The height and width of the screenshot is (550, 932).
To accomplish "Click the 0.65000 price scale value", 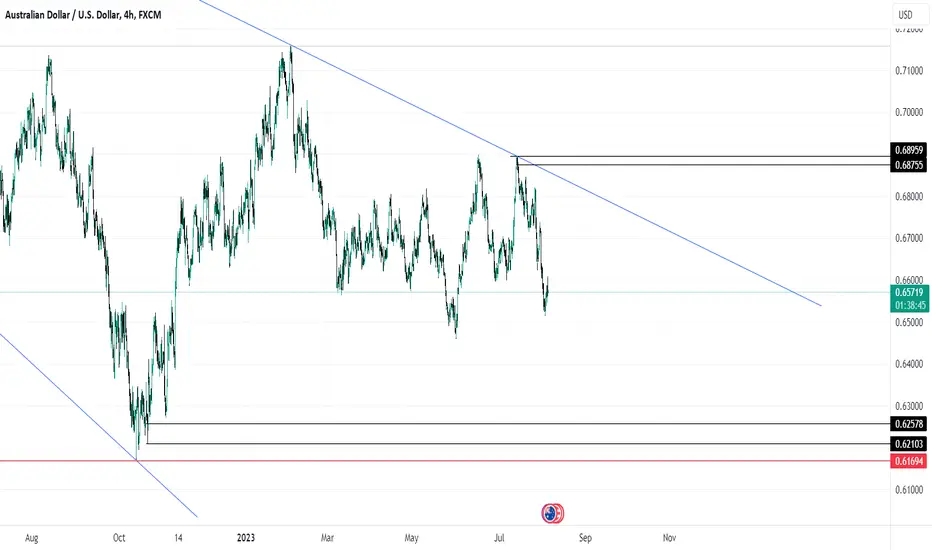I will [x=909, y=322].
